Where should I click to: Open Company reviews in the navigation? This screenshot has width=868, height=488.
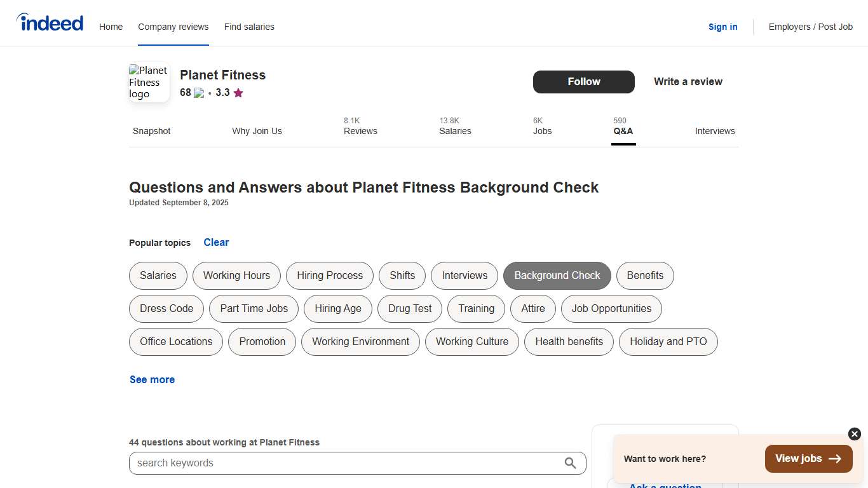point(173,27)
